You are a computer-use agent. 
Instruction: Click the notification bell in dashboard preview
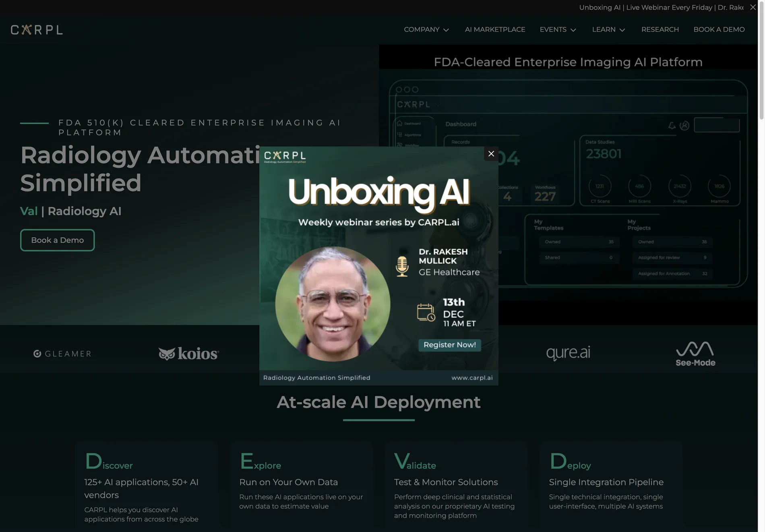(672, 126)
